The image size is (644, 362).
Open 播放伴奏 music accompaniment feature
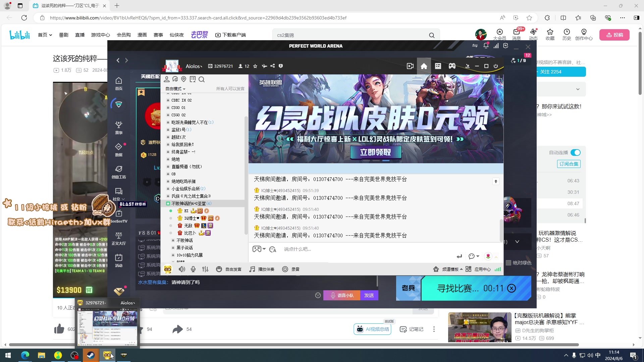point(262,269)
